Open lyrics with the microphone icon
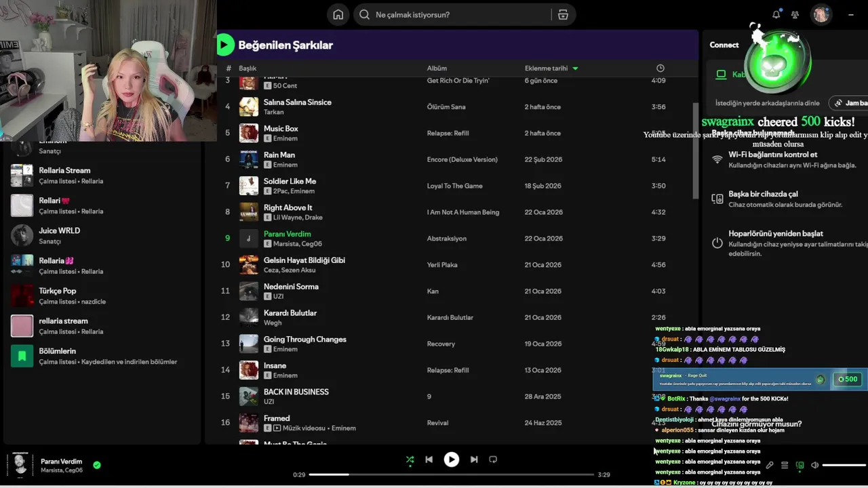 point(770,465)
